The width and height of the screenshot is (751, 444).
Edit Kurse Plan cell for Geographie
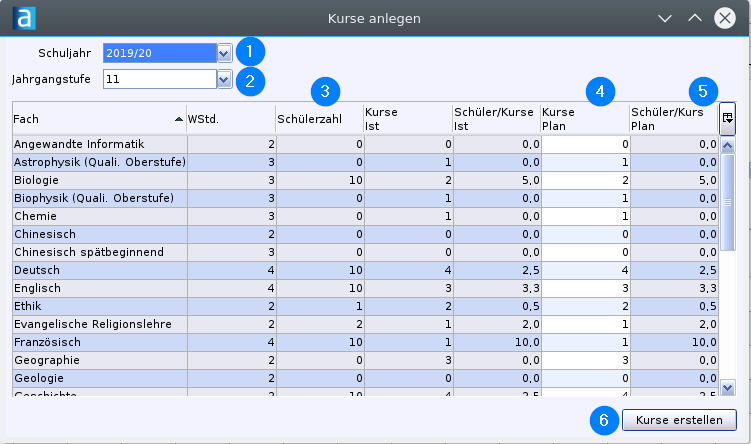pos(586,360)
